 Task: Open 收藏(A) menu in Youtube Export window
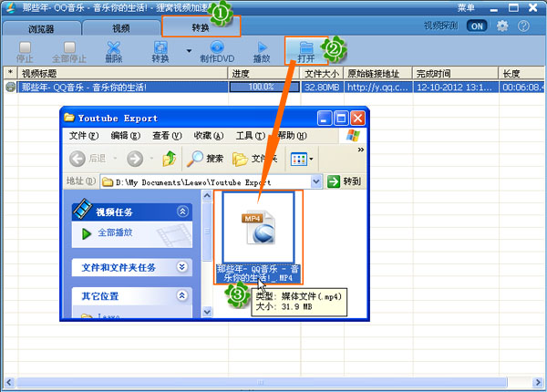click(x=209, y=135)
